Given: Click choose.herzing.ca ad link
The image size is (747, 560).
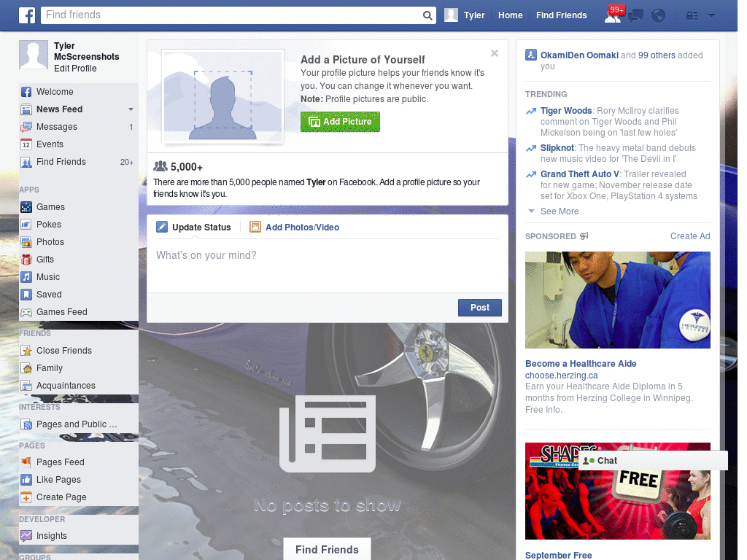Looking at the screenshot, I should [561, 376].
